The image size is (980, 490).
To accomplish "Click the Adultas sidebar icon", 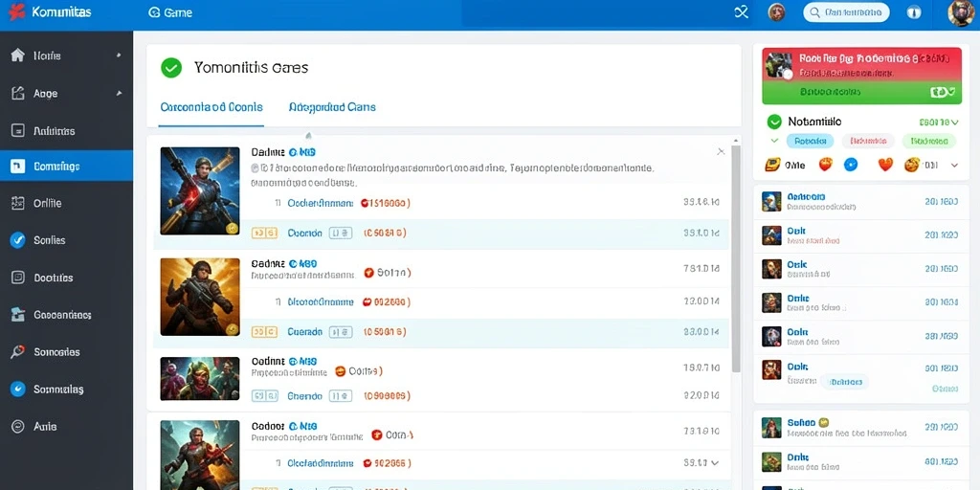I will [x=17, y=130].
